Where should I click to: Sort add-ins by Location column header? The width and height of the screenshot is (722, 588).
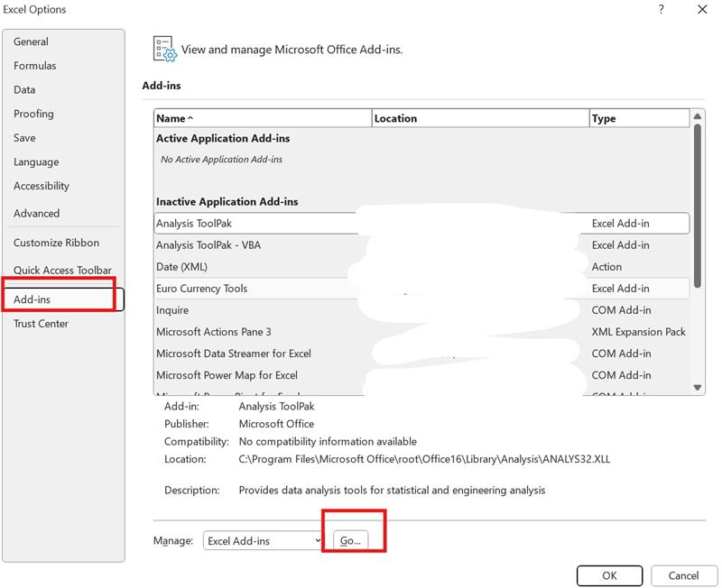(481, 118)
